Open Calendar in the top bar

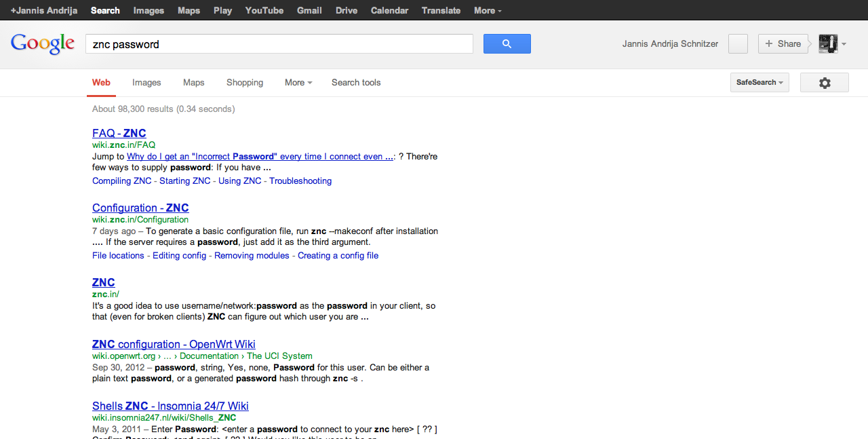[389, 10]
